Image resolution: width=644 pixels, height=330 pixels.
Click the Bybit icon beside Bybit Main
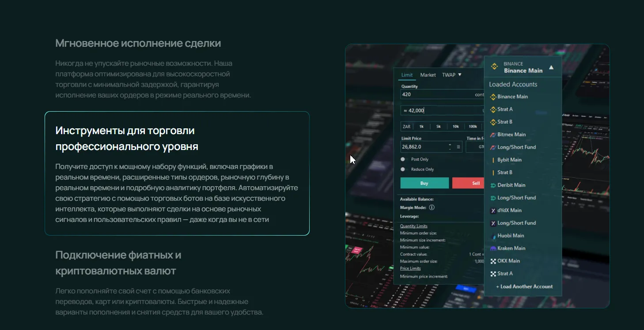[x=493, y=160]
